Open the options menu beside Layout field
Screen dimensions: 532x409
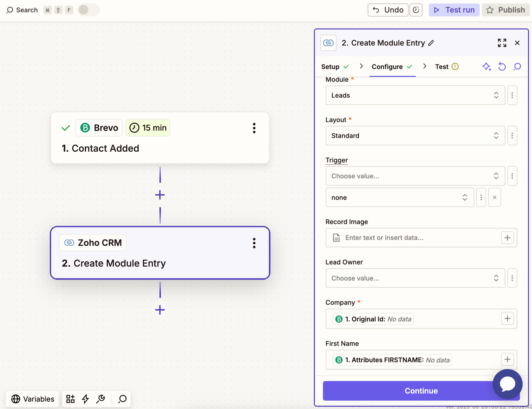[512, 136]
